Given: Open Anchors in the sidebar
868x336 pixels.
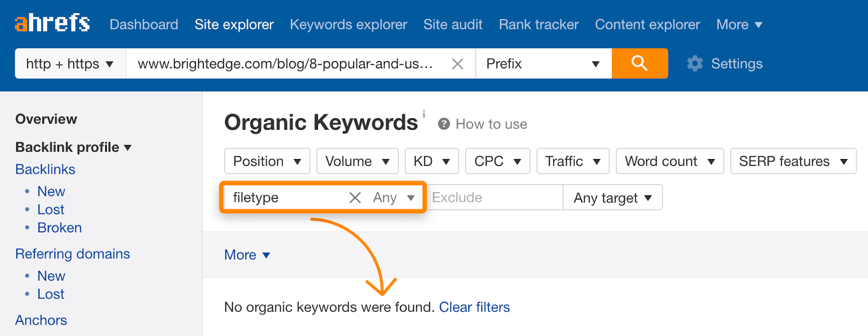Looking at the screenshot, I should coord(41,320).
